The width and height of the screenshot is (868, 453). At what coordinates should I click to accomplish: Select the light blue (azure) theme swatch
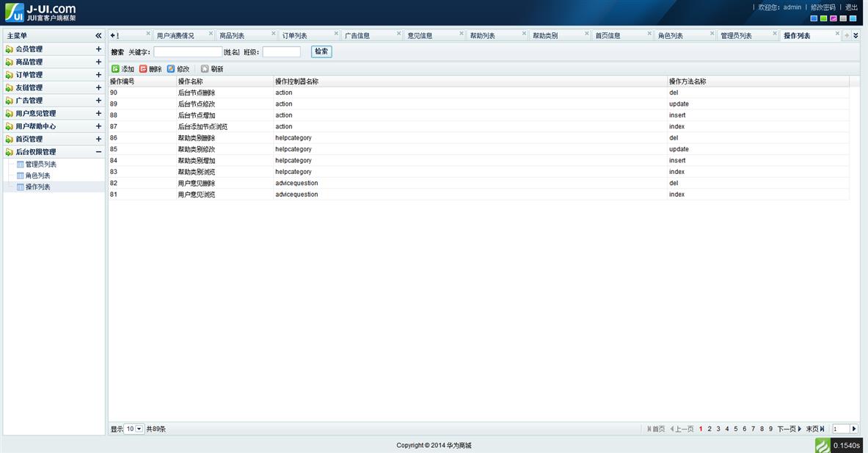click(x=853, y=18)
